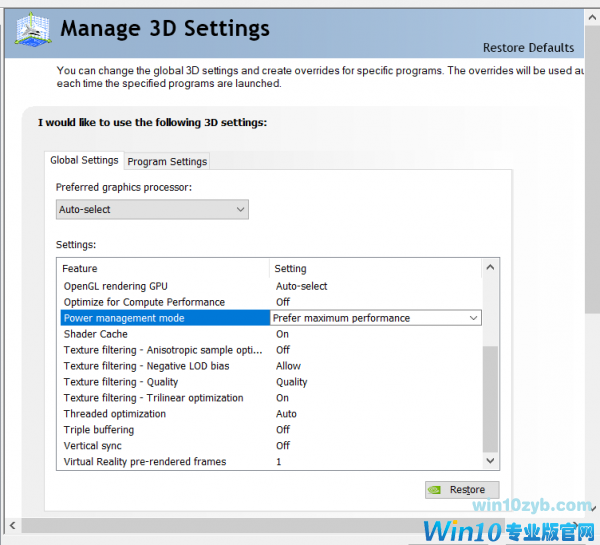The width and height of the screenshot is (600, 545).
Task: Select the Triple buffering row
Action: click(x=272, y=430)
